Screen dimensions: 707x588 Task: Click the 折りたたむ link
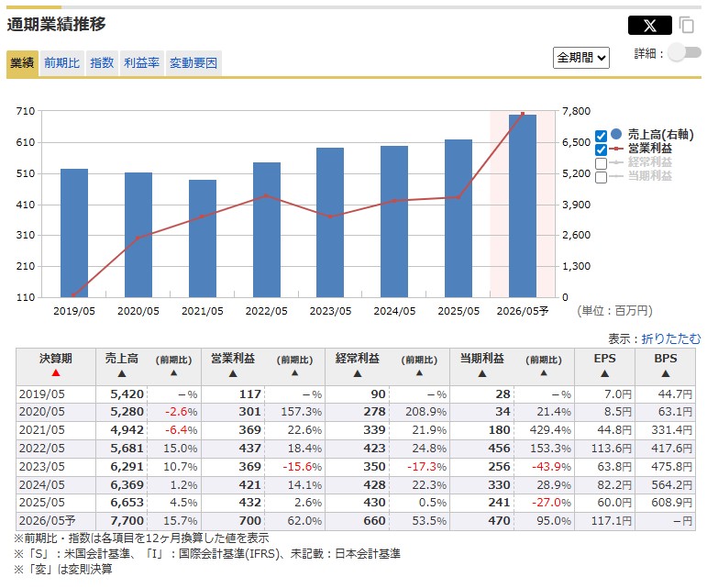670,338
